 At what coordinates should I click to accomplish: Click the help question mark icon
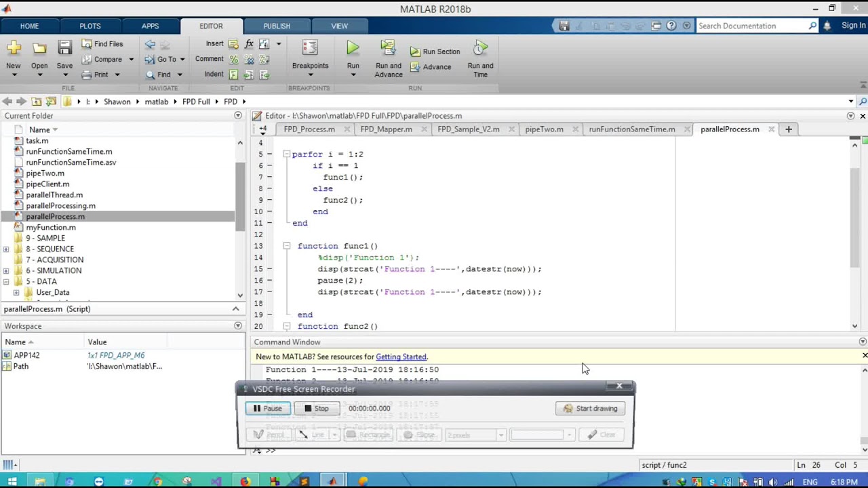671,26
